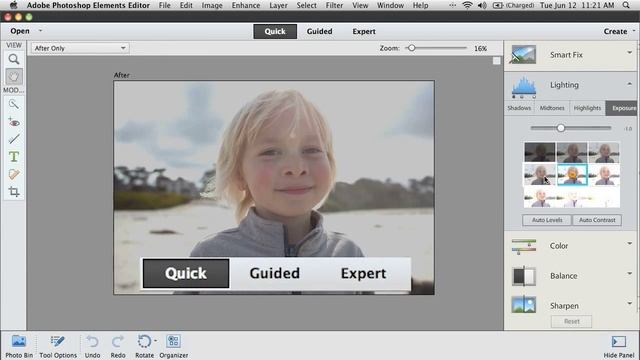Click the Reset button
This screenshot has height=360, width=640.
tap(571, 322)
